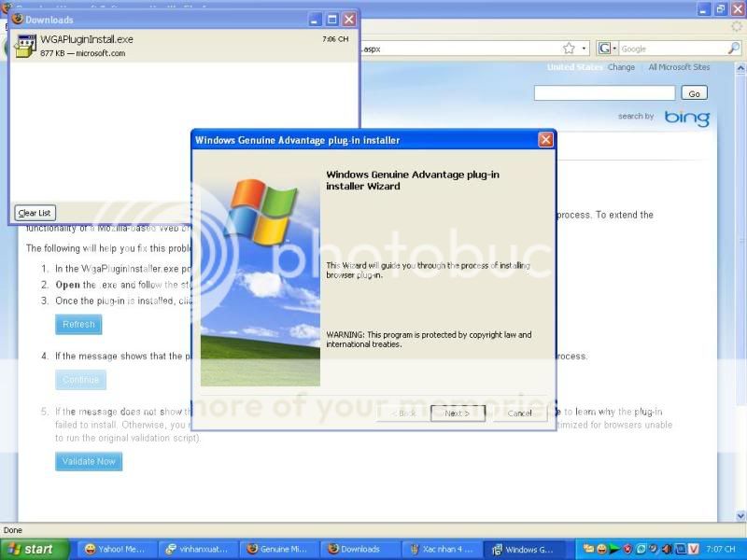Click the taskbar clock showing 7:07 CH

pos(720,549)
